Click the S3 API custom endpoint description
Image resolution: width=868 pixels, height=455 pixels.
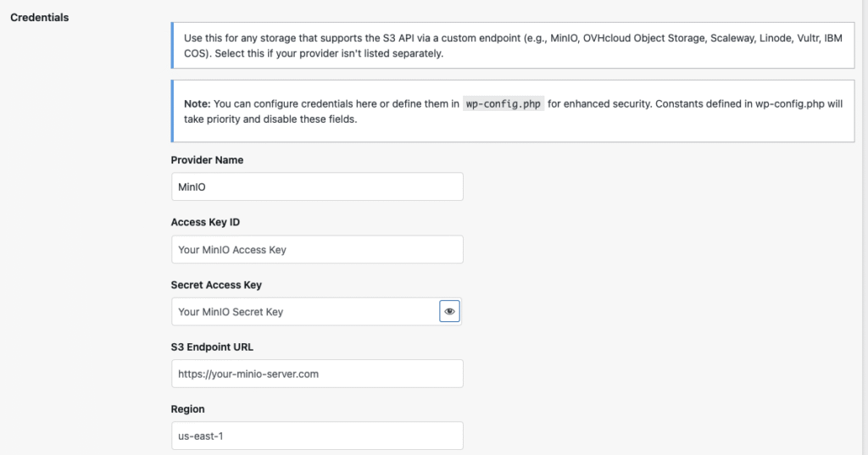pos(513,46)
